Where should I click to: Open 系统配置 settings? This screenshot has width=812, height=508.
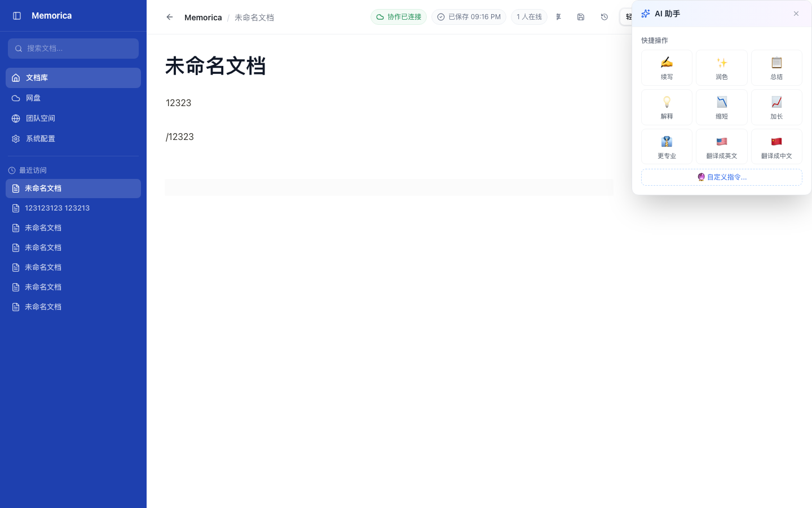pyautogui.click(x=73, y=139)
